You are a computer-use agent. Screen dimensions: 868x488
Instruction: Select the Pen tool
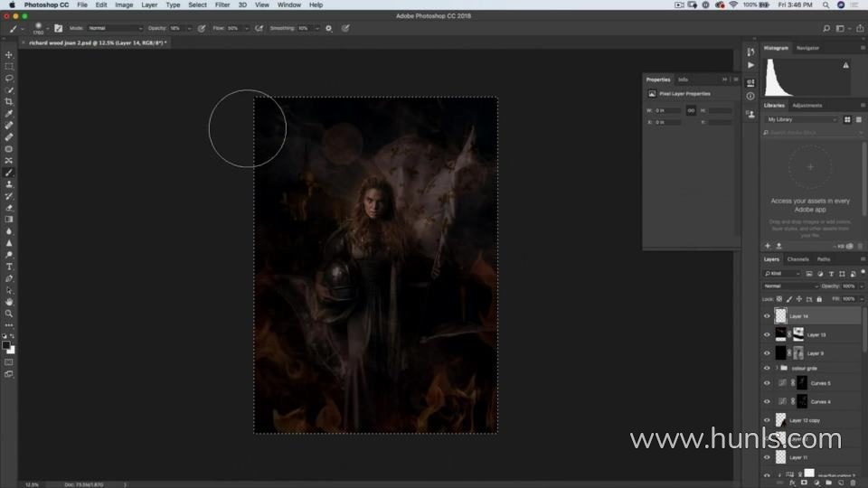click(9, 278)
